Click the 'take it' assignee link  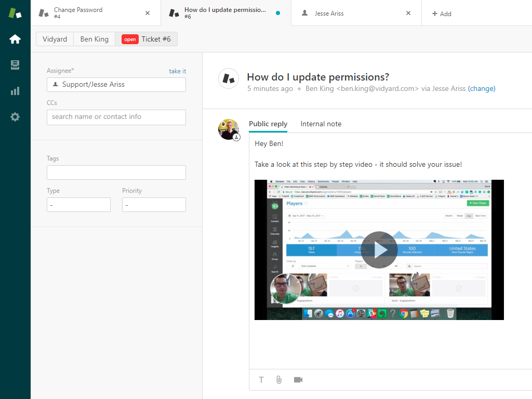click(177, 71)
